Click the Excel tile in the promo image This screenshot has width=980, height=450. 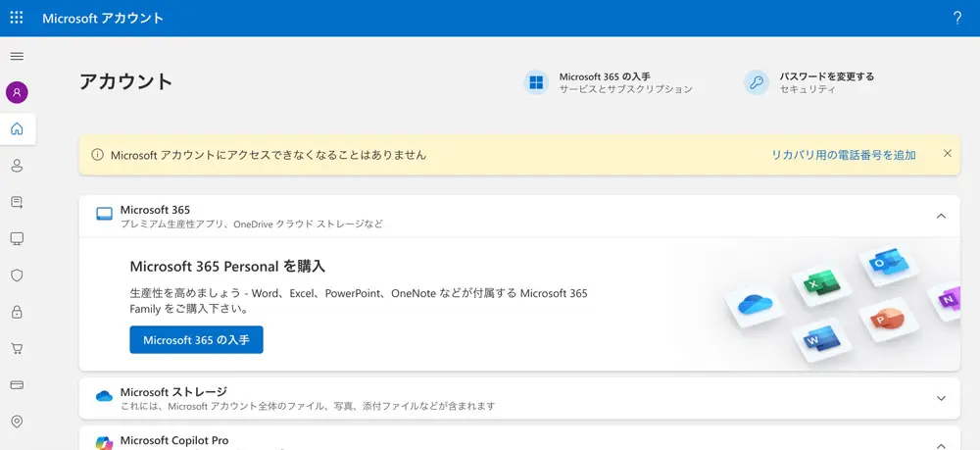tap(820, 284)
